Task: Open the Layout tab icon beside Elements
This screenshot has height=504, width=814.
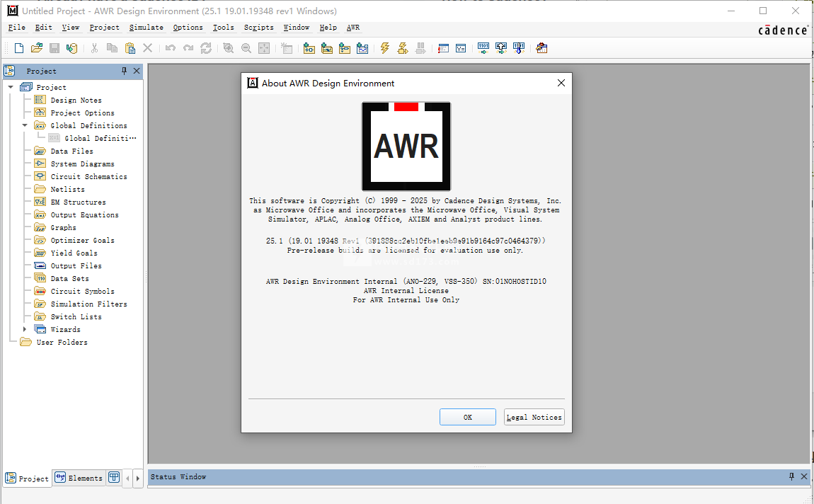Action: click(114, 478)
